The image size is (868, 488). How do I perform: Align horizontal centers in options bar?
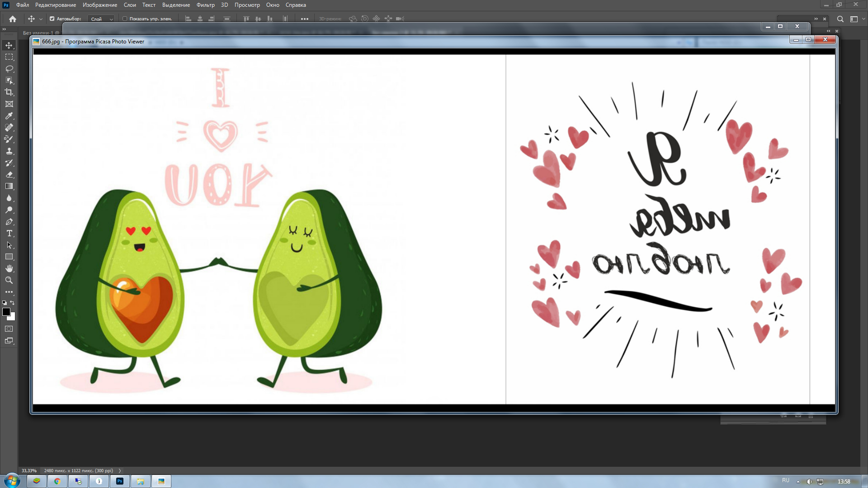200,19
